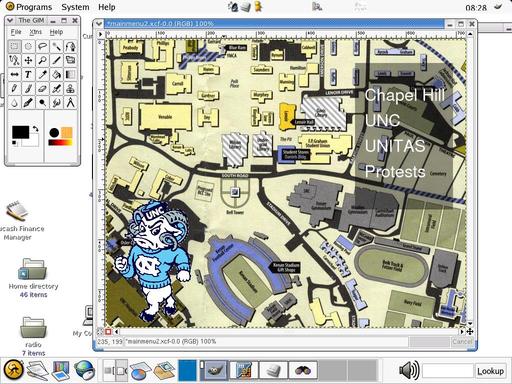Choose the Move tool in toolbox
Image resolution: width=512 pixels, height=384 pixels.
point(28,60)
